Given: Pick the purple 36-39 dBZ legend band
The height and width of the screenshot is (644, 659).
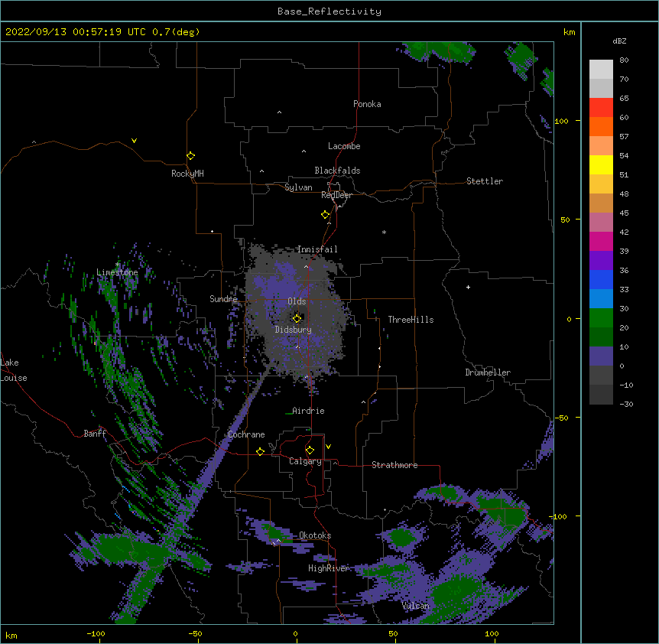Looking at the screenshot, I should pos(601,261).
